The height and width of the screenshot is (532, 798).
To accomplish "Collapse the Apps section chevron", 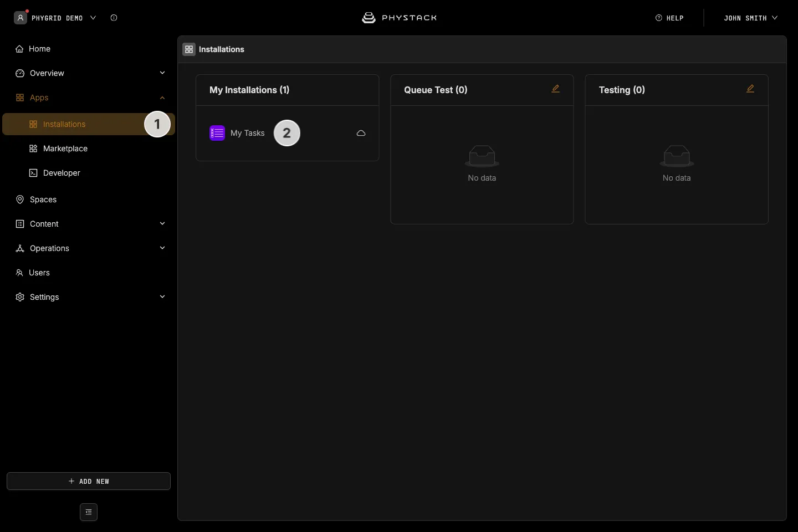I will pos(162,98).
